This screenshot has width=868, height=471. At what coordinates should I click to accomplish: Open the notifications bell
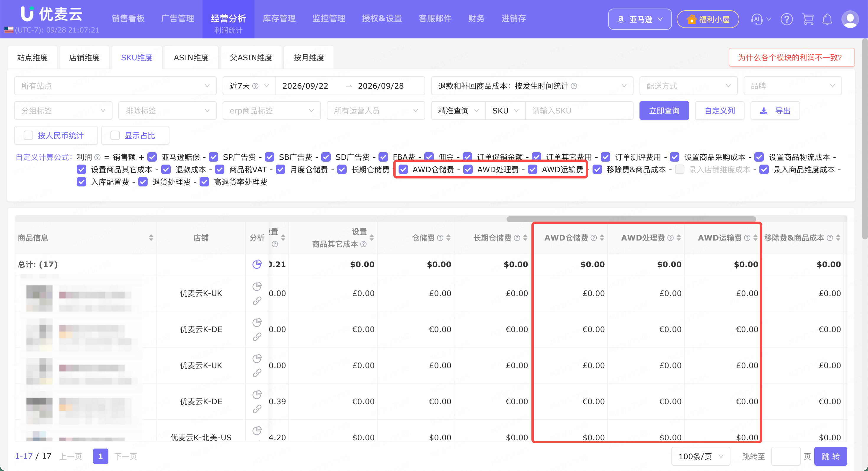pyautogui.click(x=827, y=19)
